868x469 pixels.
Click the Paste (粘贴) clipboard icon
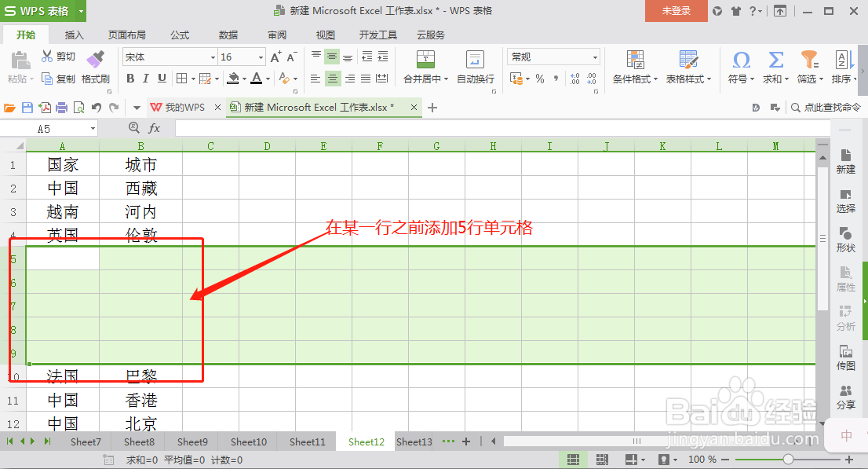(x=20, y=60)
